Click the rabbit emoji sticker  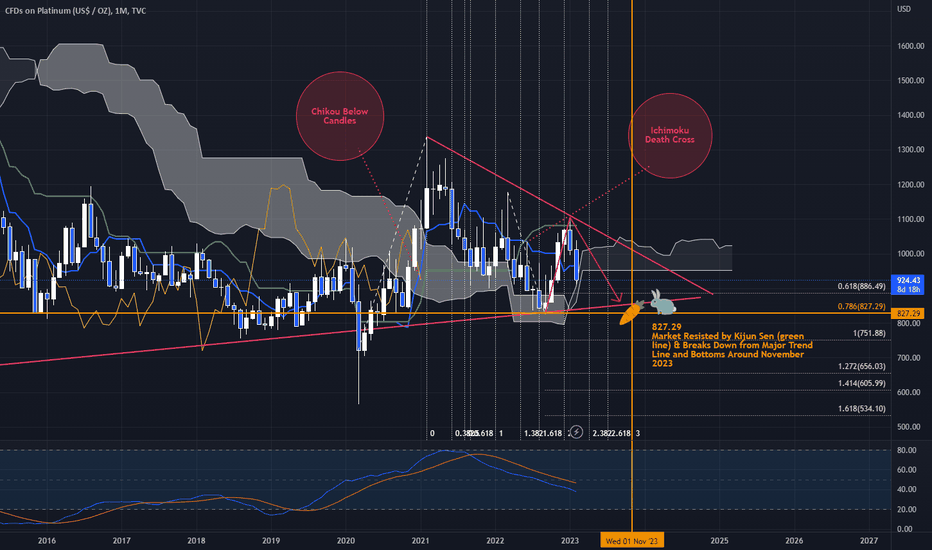[x=662, y=302]
